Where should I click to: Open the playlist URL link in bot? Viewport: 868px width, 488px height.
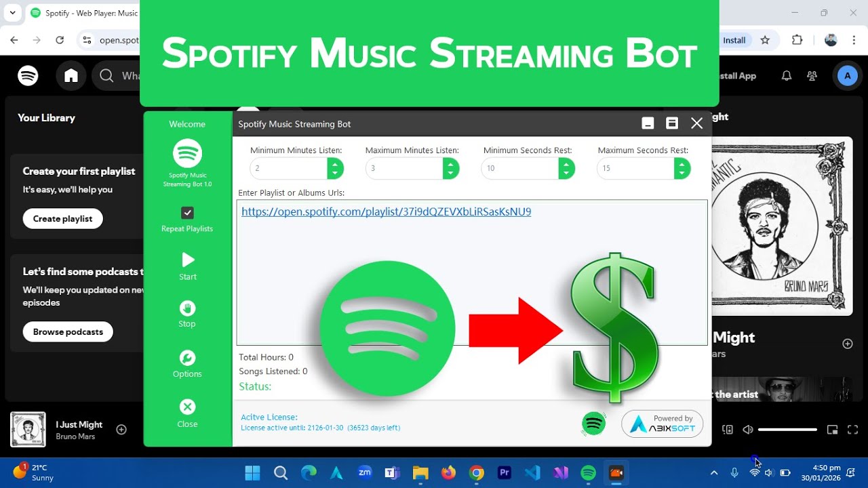(x=386, y=211)
